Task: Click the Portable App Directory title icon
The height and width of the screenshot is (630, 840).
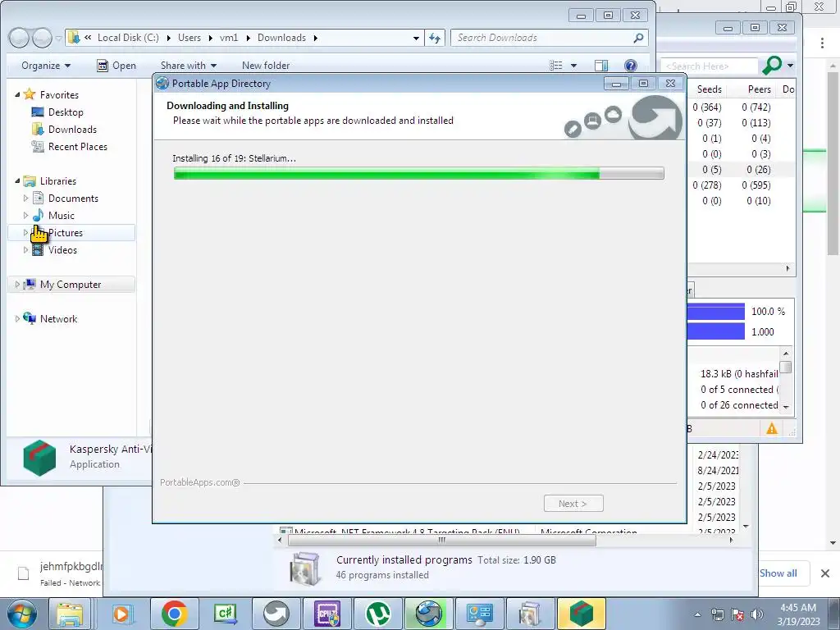Action: click(x=162, y=83)
